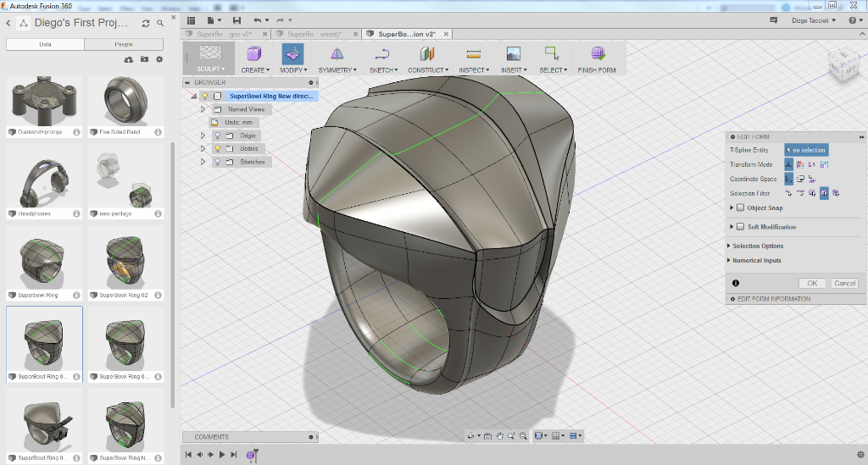This screenshot has width=868, height=465.
Task: Click Cancel in the Edit Form panel
Action: point(844,283)
